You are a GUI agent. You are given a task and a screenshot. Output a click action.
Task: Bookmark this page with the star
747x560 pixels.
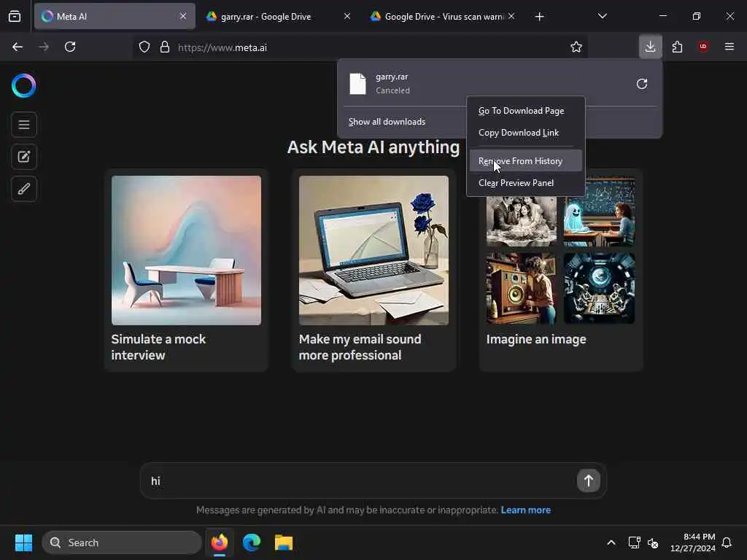pyautogui.click(x=576, y=47)
